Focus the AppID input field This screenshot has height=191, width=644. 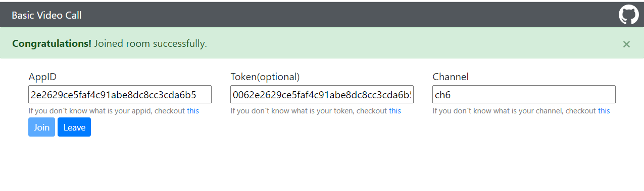point(120,94)
